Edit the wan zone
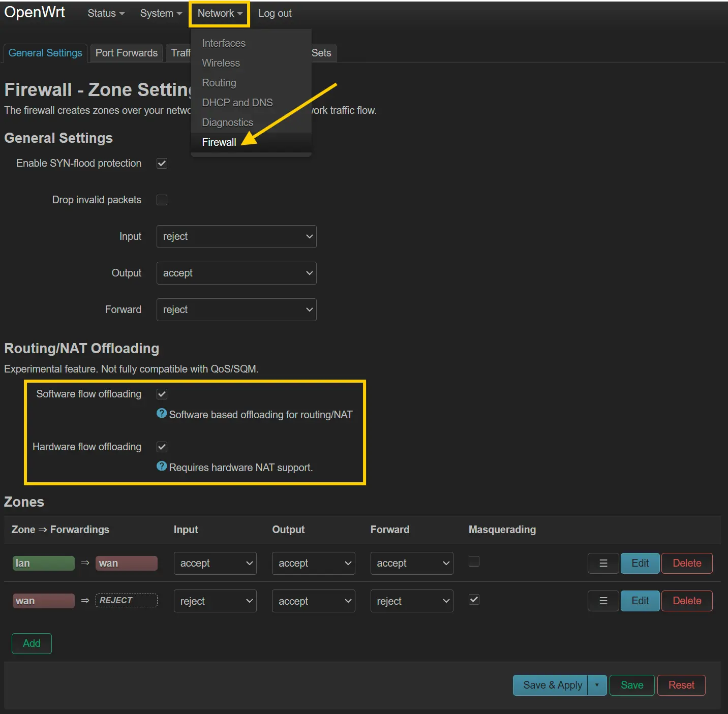The width and height of the screenshot is (728, 714). click(640, 601)
